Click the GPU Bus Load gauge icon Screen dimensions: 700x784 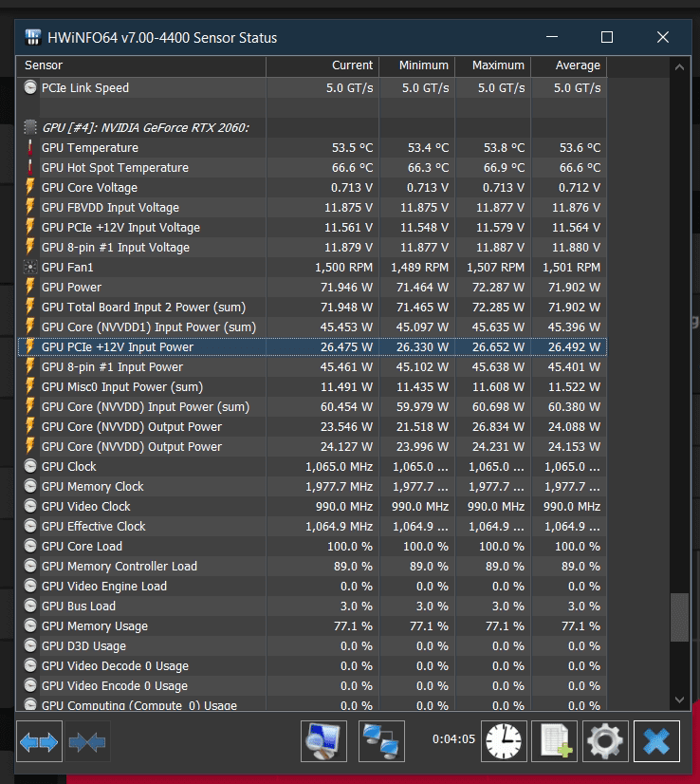click(30, 606)
